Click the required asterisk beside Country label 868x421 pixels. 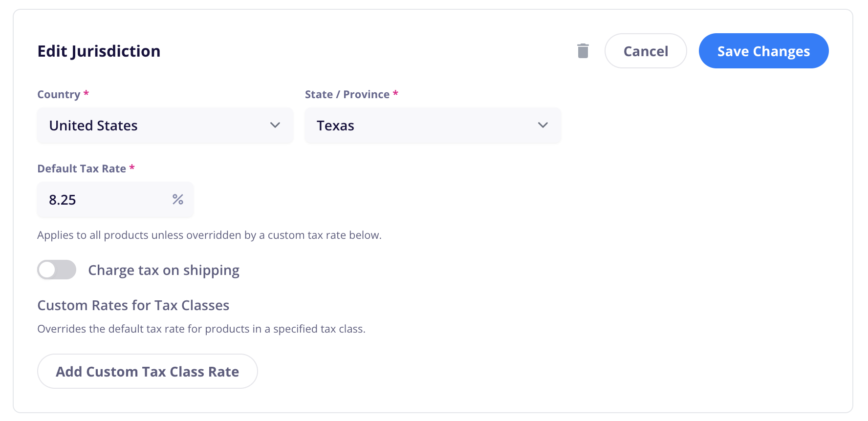click(x=86, y=93)
